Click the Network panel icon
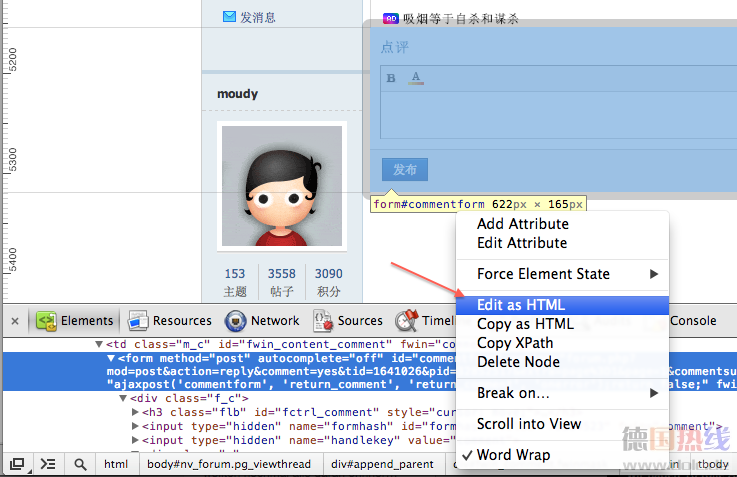The image size is (737, 477). click(236, 321)
